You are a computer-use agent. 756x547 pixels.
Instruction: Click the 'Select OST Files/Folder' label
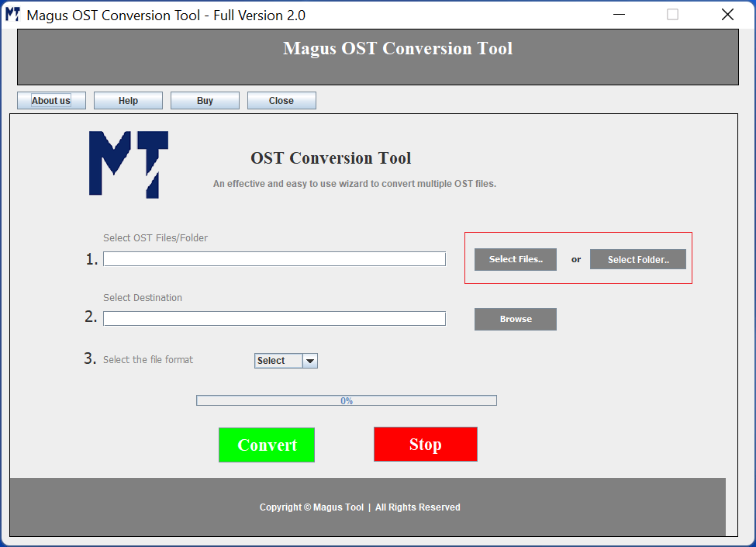(155, 237)
